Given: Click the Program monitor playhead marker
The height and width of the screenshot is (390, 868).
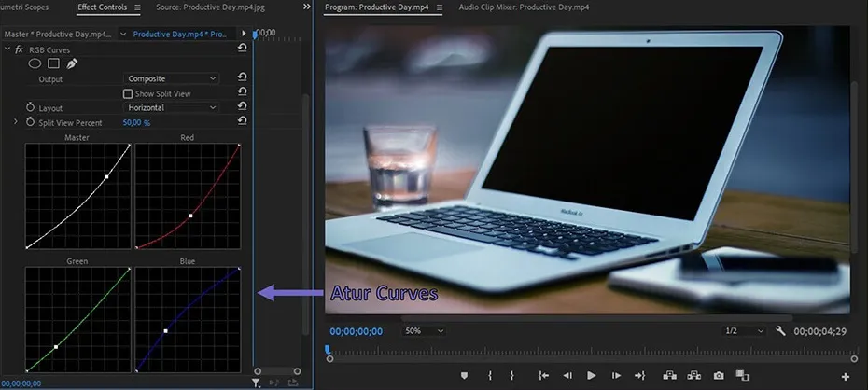Looking at the screenshot, I should coord(328,350).
